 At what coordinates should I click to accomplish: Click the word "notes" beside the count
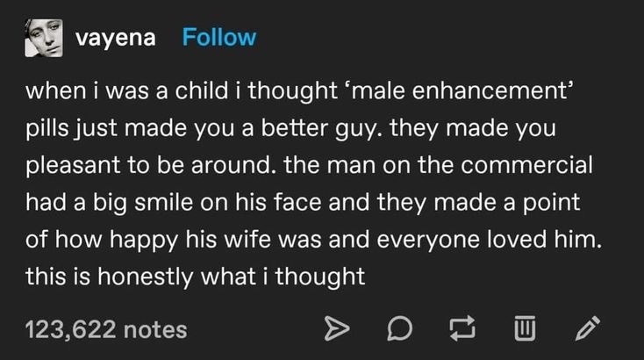(156, 329)
